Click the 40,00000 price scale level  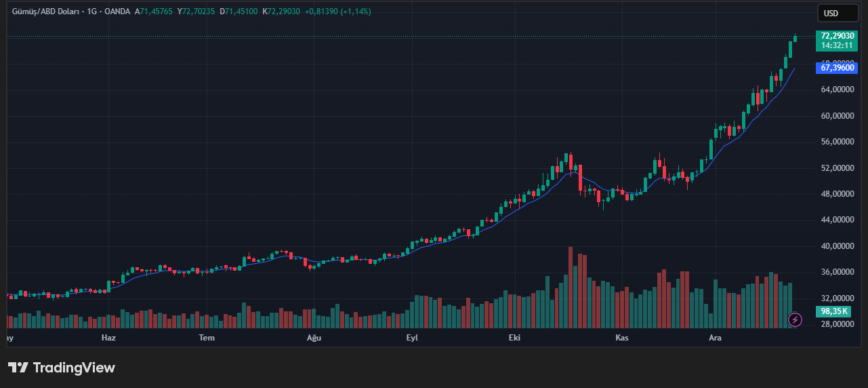(x=836, y=246)
